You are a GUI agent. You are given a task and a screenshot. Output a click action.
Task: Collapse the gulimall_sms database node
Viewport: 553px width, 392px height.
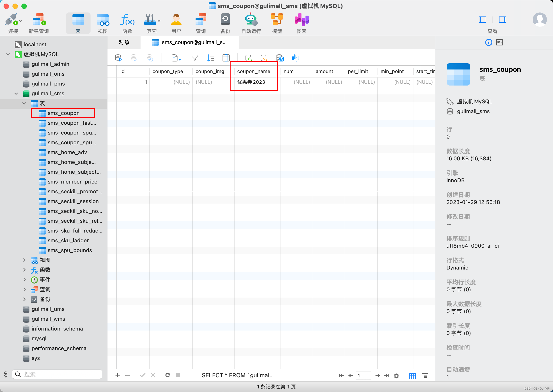[x=16, y=94]
